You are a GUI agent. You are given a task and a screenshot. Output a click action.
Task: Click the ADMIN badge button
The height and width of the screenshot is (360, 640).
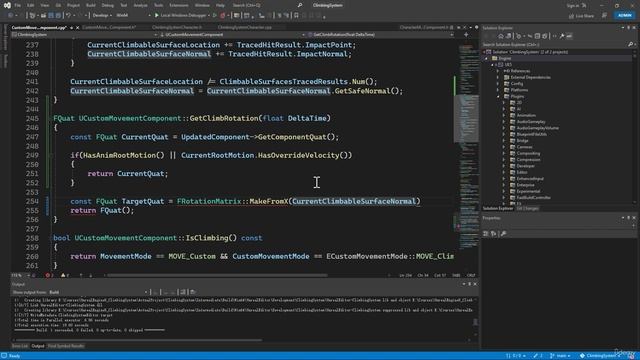625,16
